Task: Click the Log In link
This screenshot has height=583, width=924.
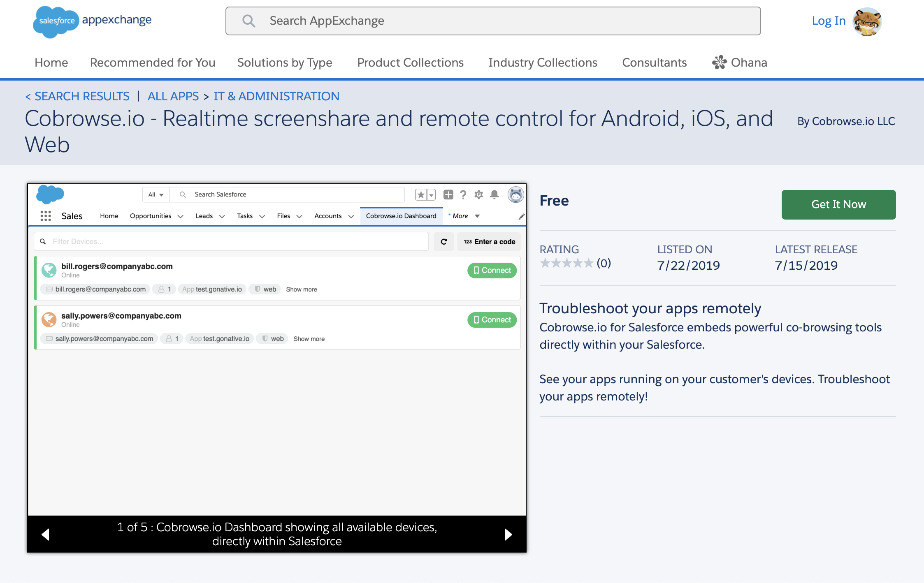Action: click(x=829, y=21)
